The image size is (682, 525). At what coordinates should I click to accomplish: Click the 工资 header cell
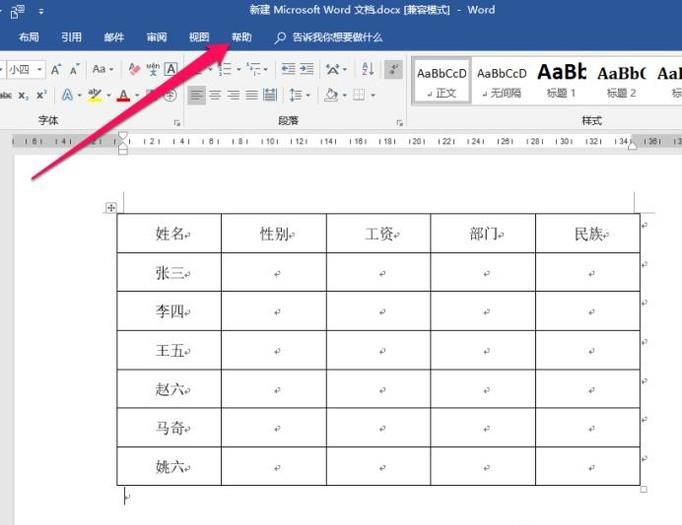[x=378, y=233]
